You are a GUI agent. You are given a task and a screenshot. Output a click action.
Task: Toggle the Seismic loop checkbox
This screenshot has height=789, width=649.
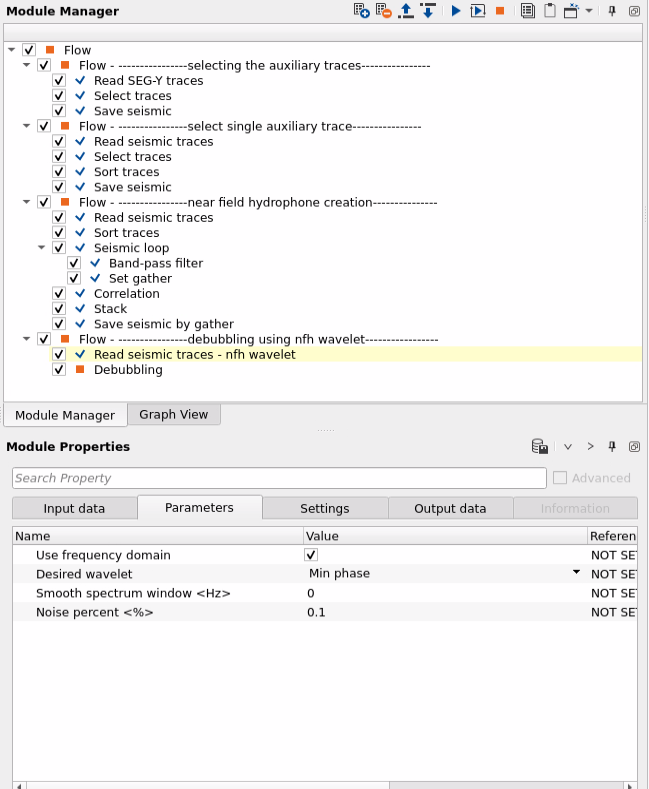pyautogui.click(x=59, y=248)
